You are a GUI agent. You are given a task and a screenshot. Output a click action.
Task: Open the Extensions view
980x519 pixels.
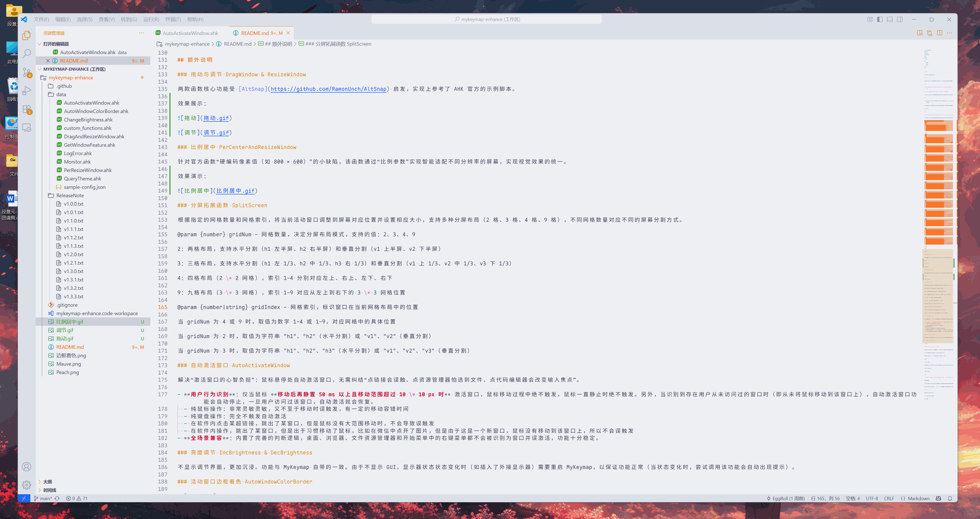point(27,109)
